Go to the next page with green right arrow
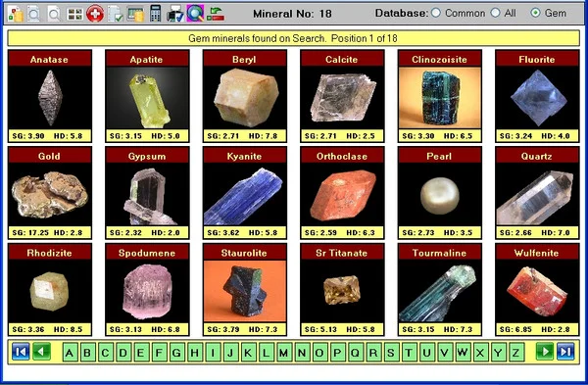588x385 pixels. (x=545, y=352)
